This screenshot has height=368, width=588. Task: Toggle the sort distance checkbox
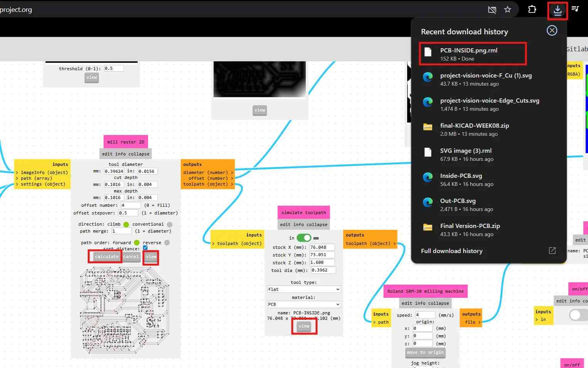coord(145,248)
